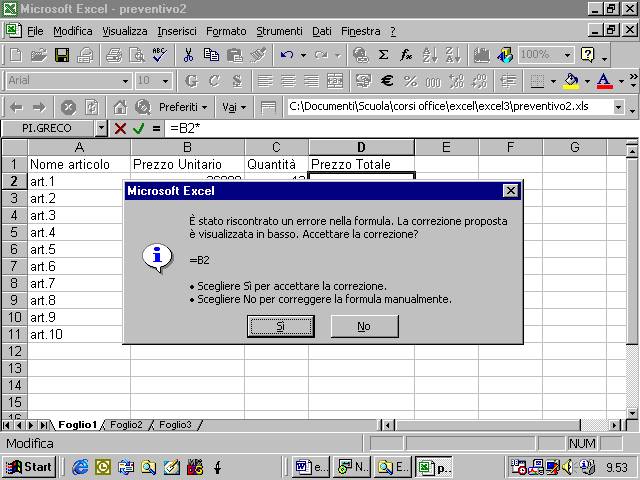Click the New workbook icon

click(16, 55)
